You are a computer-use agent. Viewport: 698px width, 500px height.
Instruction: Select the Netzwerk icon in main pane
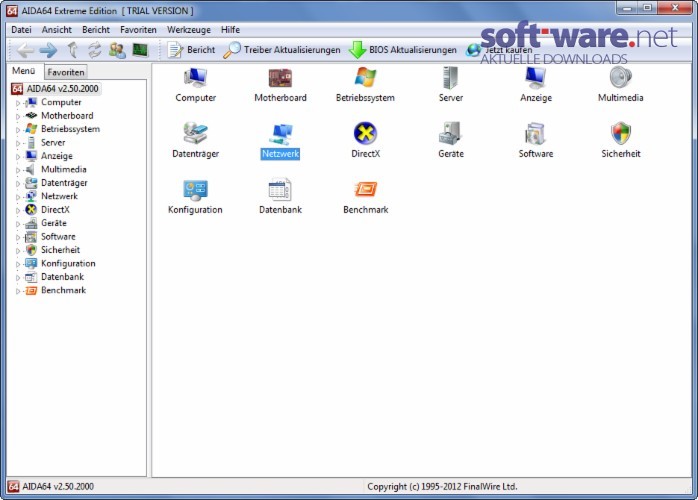point(280,134)
